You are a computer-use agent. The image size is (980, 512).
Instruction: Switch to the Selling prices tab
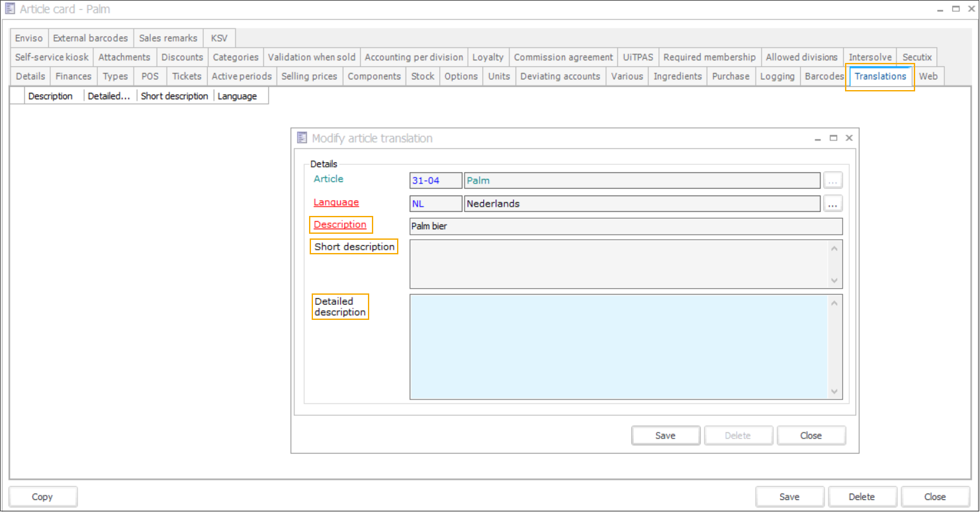[309, 76]
